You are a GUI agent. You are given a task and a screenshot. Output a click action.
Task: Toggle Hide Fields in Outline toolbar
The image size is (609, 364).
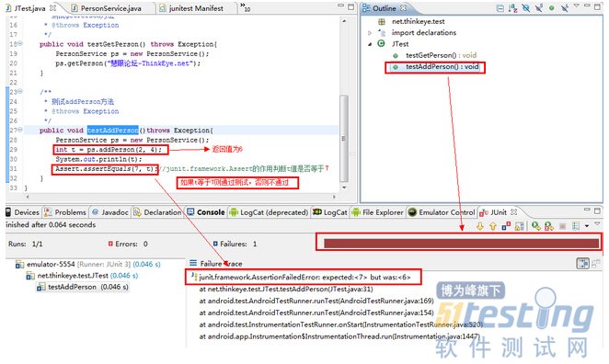click(526, 8)
